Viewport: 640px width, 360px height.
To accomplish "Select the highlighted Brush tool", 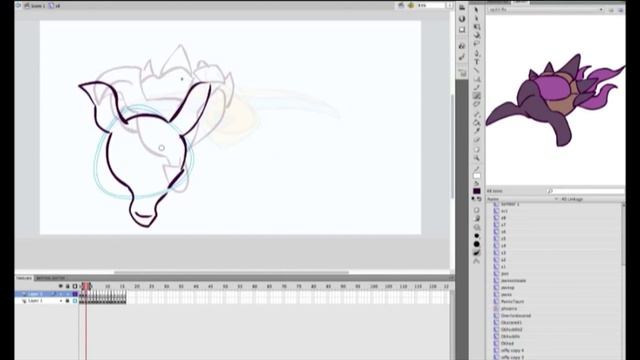I will pos(477,96).
